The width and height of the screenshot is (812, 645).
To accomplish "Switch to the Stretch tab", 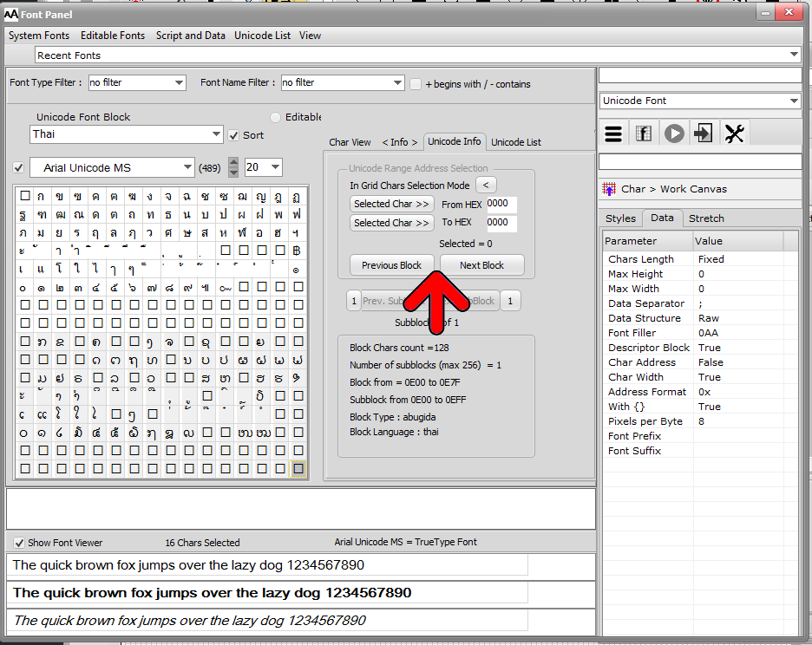I will pyautogui.click(x=706, y=218).
